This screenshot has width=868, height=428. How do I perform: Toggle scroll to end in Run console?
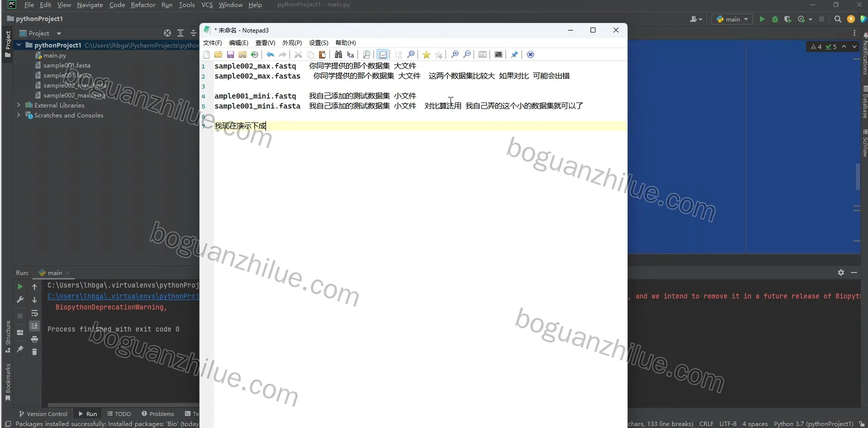[34, 326]
